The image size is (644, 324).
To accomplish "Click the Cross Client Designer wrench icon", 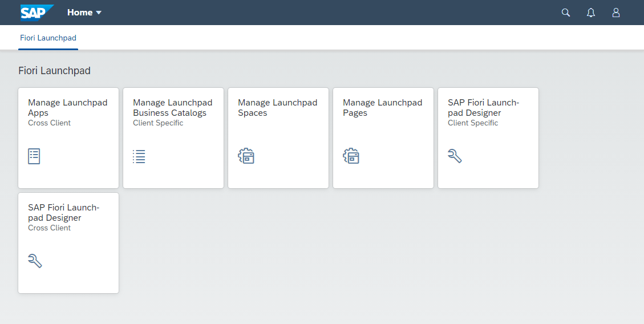I will click(35, 260).
